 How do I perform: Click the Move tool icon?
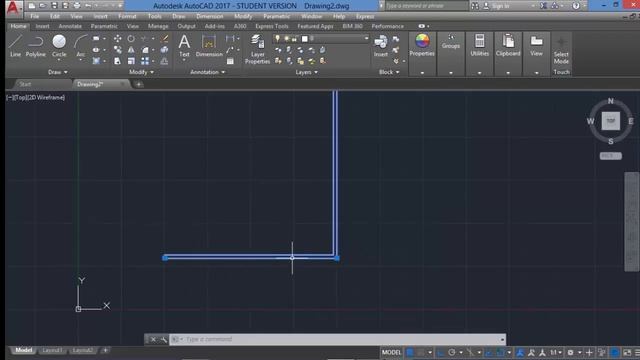pos(118,38)
